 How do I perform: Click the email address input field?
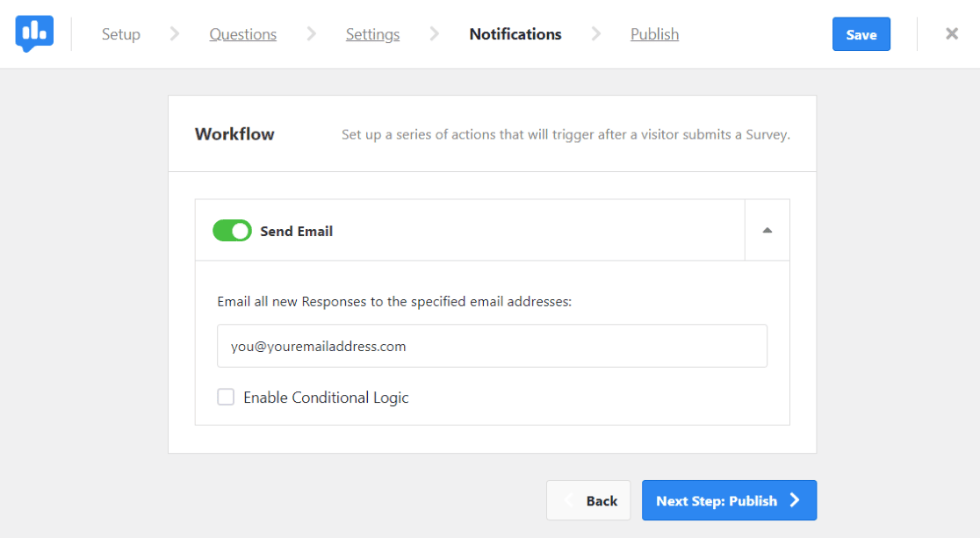491,346
